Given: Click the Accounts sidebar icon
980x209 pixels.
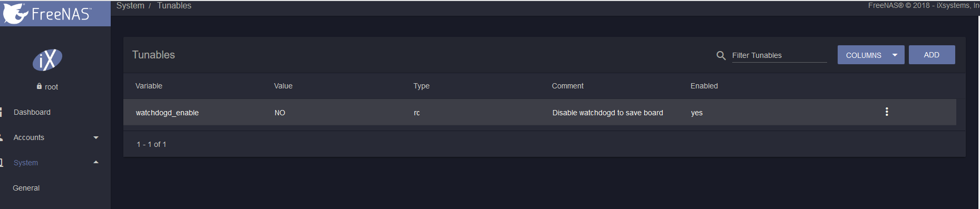Looking at the screenshot, I should 2,137.
